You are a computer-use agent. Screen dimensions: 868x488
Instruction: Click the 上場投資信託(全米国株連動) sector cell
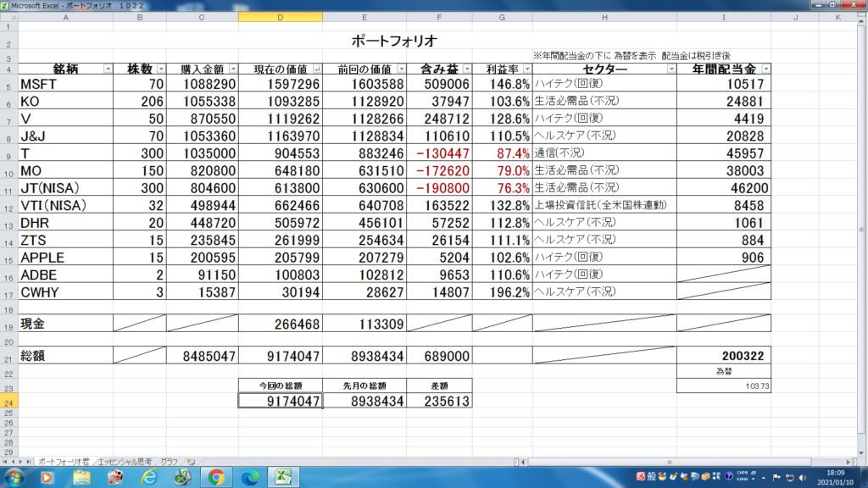[x=604, y=205]
